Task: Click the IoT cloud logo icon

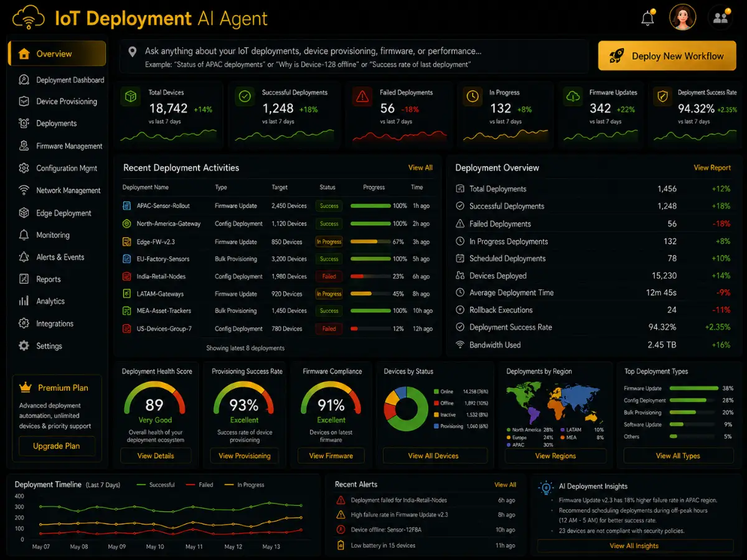Action: click(x=29, y=18)
